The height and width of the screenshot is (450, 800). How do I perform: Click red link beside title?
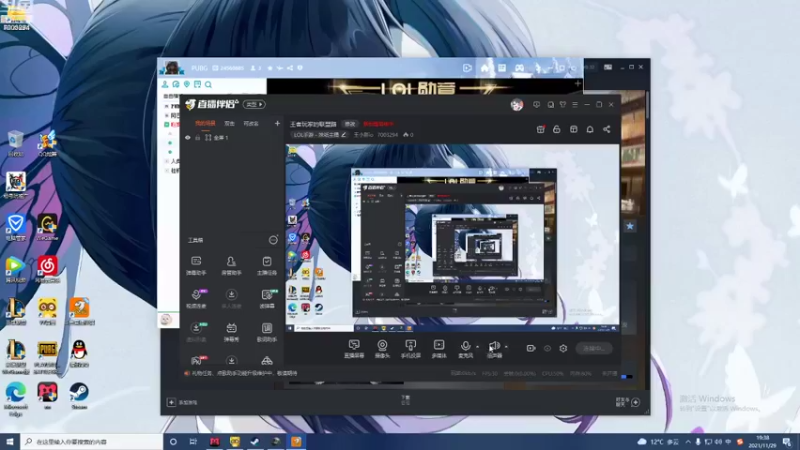(378, 124)
